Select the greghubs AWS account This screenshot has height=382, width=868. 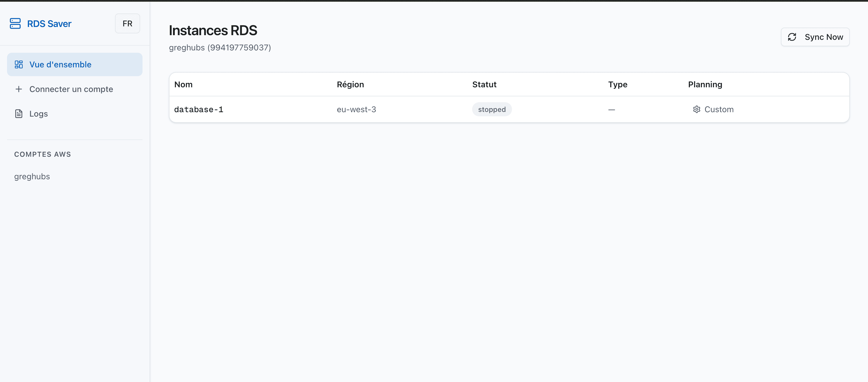[32, 176]
